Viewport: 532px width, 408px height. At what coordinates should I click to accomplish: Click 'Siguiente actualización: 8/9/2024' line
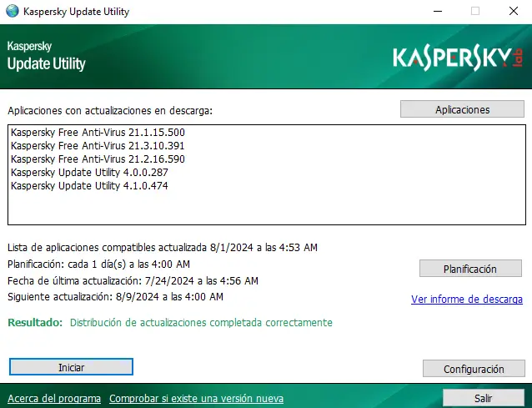(x=115, y=297)
